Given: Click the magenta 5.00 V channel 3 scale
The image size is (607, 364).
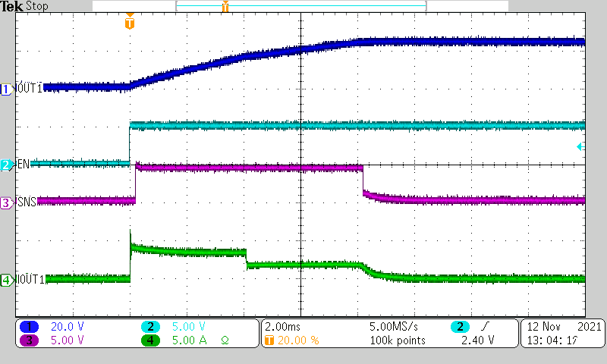Looking at the screenshot, I should pos(68,340).
